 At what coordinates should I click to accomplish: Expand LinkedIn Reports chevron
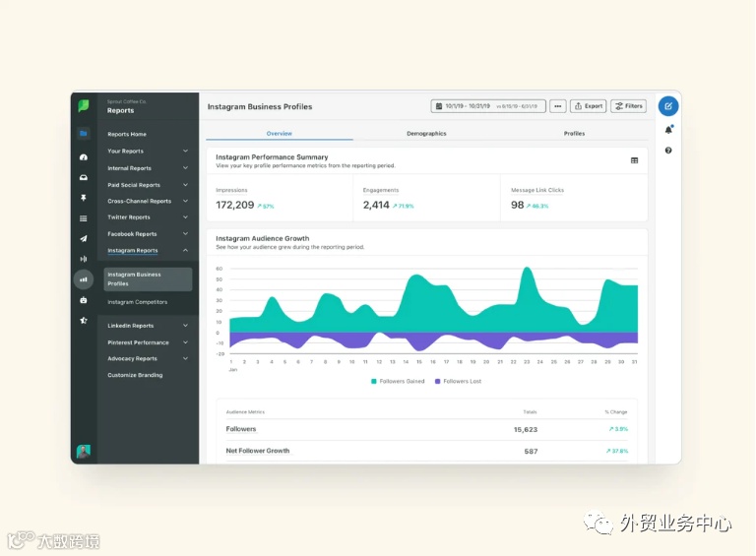pos(186,326)
